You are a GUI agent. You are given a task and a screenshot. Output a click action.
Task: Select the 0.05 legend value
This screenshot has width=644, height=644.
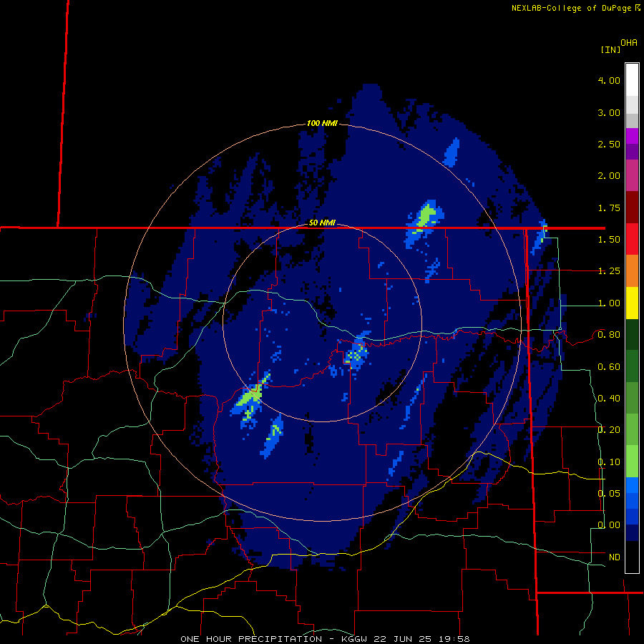(x=609, y=494)
